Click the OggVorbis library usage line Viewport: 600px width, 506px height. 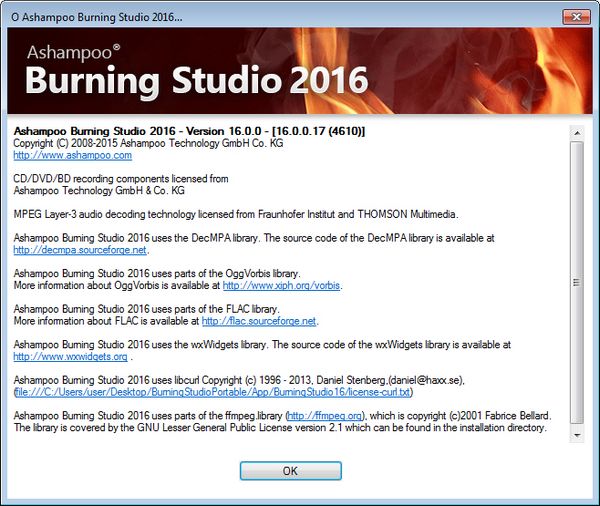157,274
